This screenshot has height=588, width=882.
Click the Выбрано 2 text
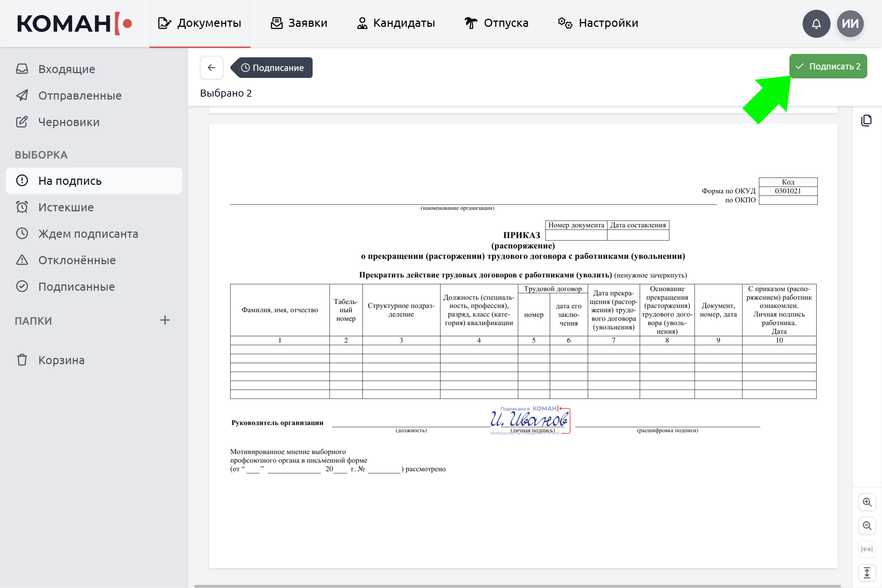tap(226, 93)
